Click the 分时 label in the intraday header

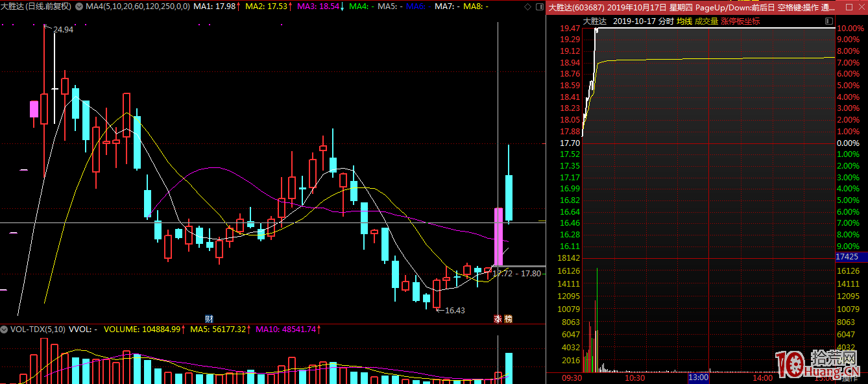pos(666,21)
